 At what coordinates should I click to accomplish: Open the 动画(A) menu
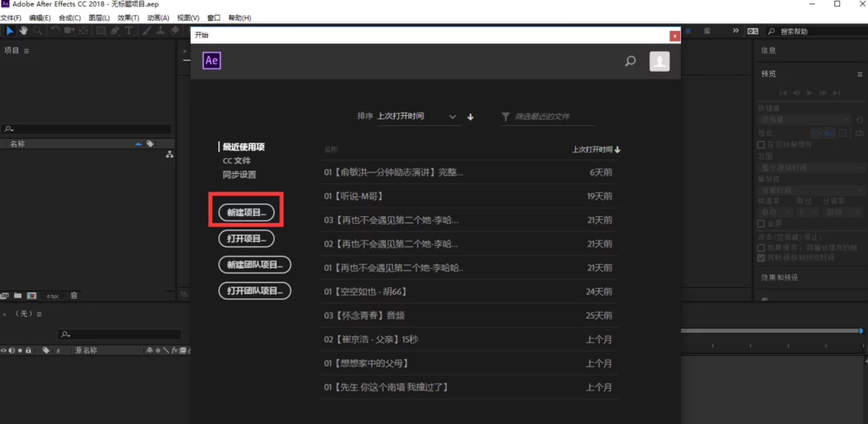[158, 17]
